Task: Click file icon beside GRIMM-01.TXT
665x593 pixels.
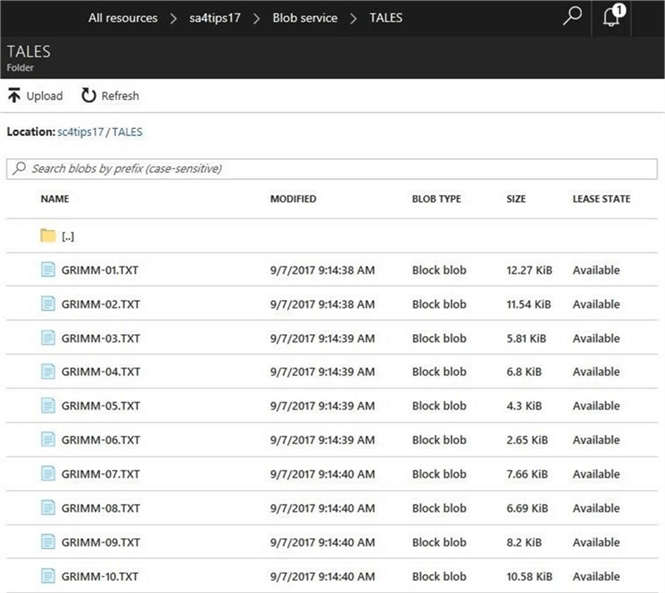Action: pos(48,270)
